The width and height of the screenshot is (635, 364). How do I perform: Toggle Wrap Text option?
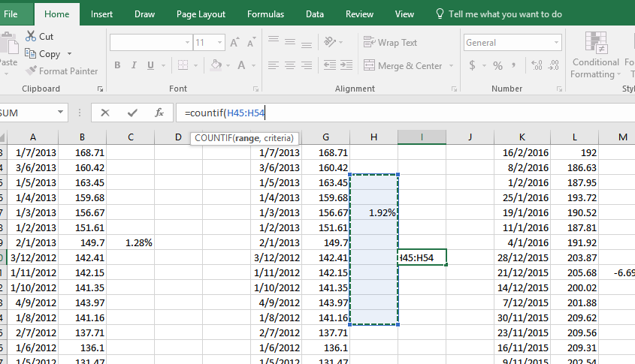click(x=390, y=43)
